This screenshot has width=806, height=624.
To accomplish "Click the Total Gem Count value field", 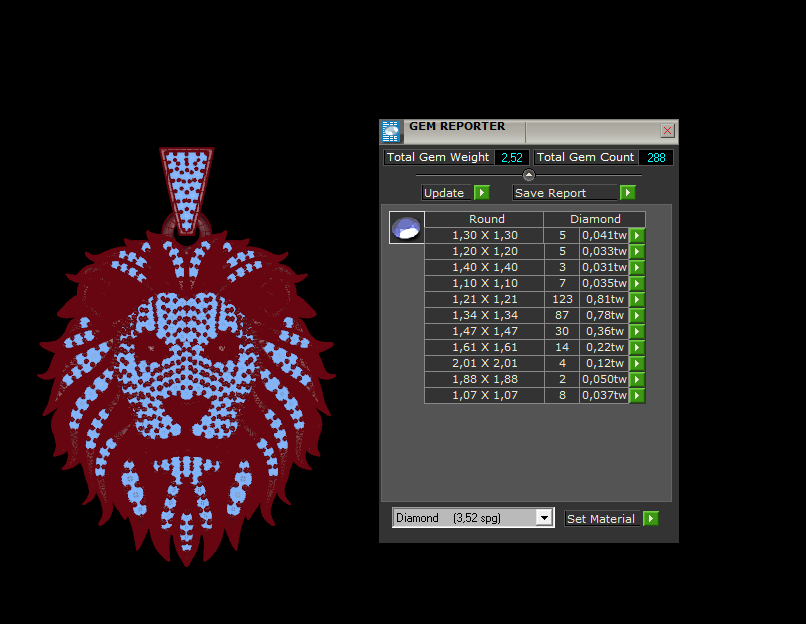I will point(656,158).
